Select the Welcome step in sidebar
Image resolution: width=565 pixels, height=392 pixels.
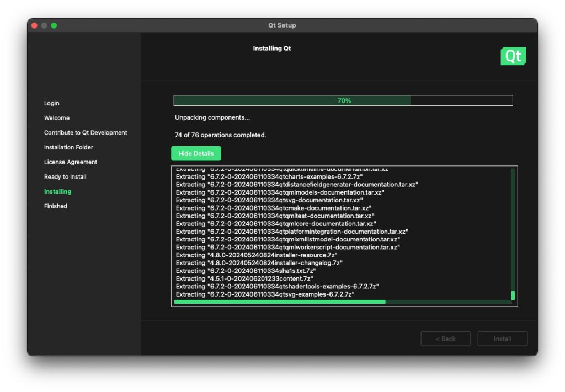(x=57, y=118)
